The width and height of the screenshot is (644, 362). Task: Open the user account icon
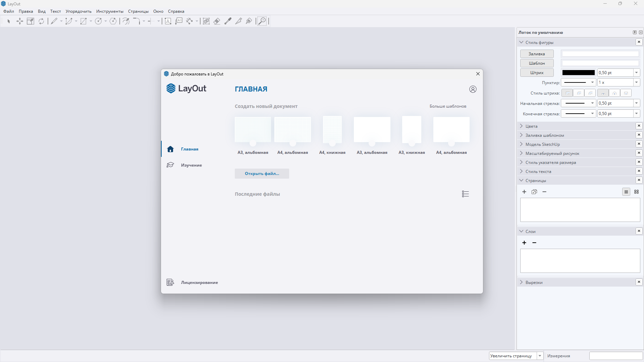tap(473, 89)
